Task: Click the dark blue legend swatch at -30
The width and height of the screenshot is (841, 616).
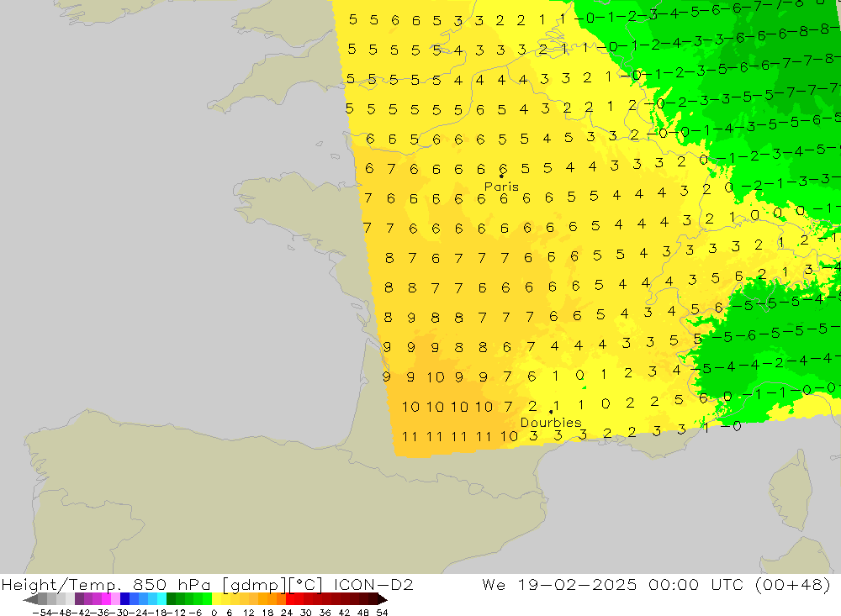Action: click(125, 599)
